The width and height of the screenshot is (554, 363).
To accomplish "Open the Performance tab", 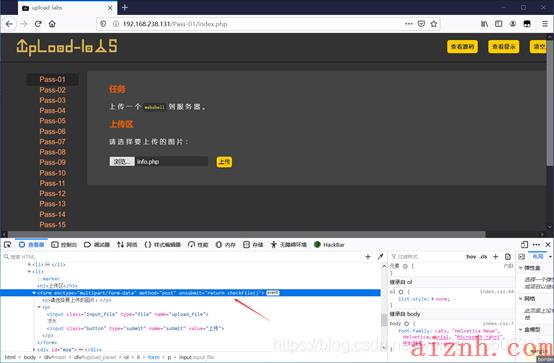I will 198,245.
